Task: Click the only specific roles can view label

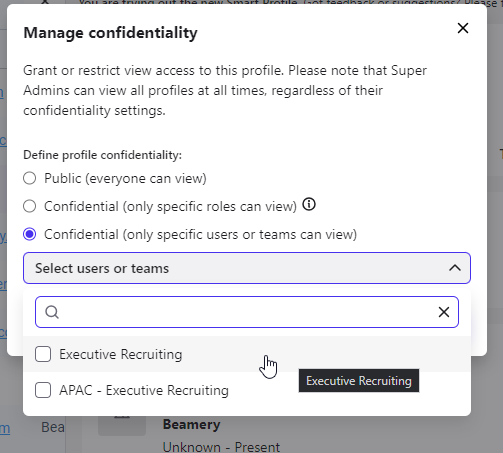Action: coord(170,207)
